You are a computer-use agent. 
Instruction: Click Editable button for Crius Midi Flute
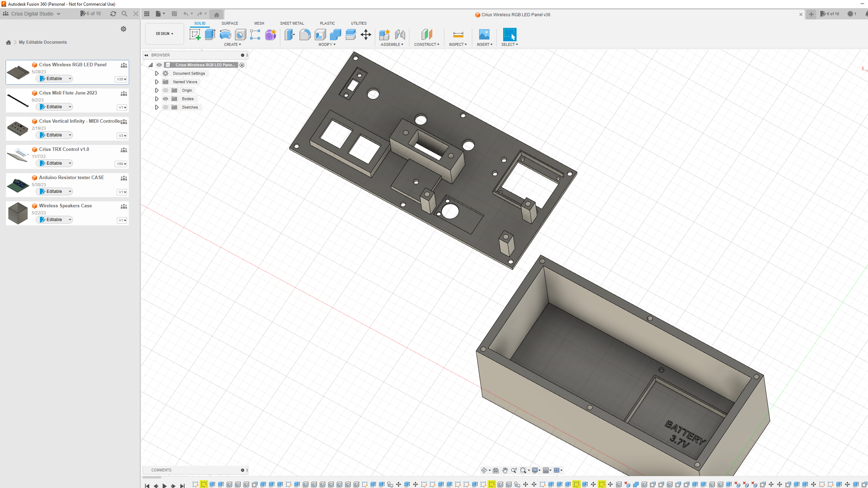55,106
